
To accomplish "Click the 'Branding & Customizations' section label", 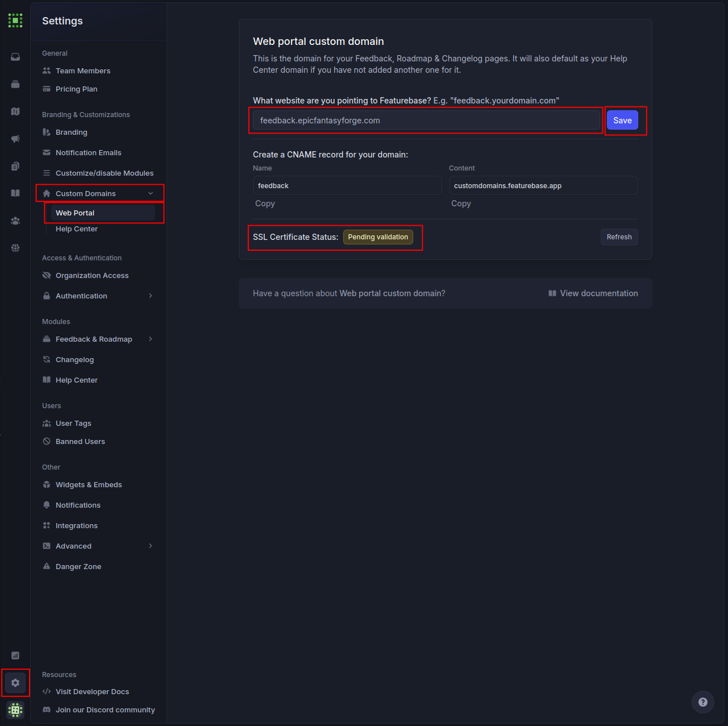I will click(86, 115).
